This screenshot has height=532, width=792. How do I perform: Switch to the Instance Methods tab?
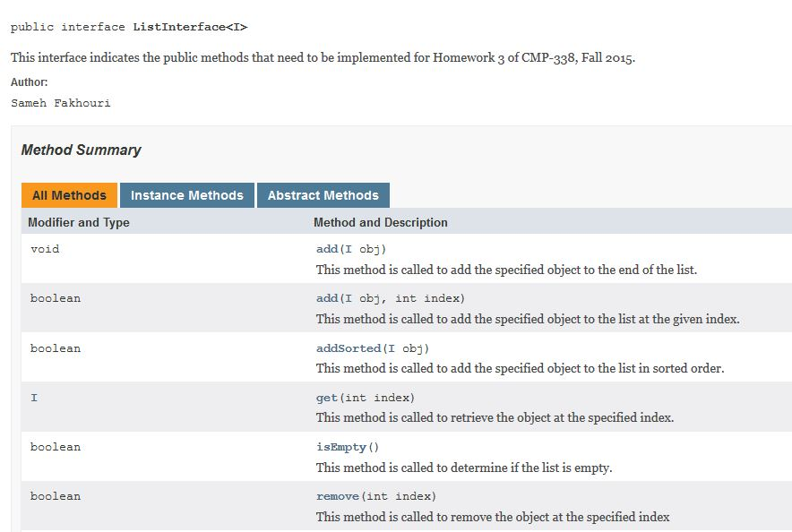[187, 194]
